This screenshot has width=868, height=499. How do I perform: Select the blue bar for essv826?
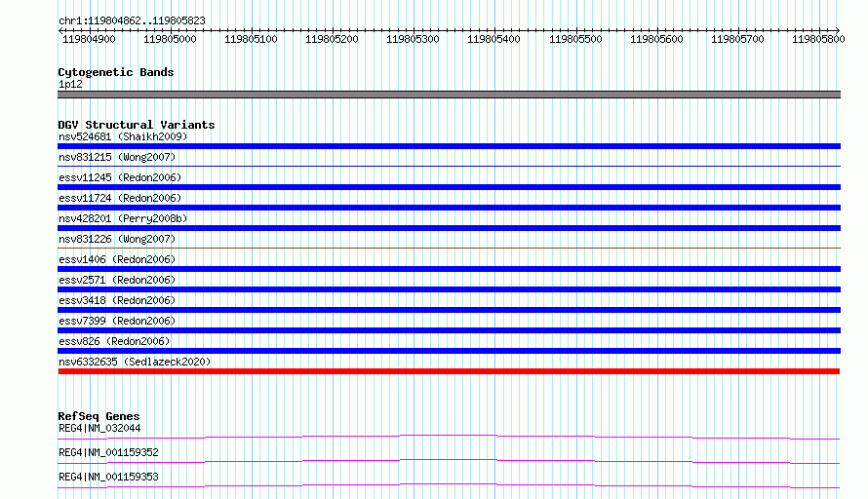tap(449, 351)
